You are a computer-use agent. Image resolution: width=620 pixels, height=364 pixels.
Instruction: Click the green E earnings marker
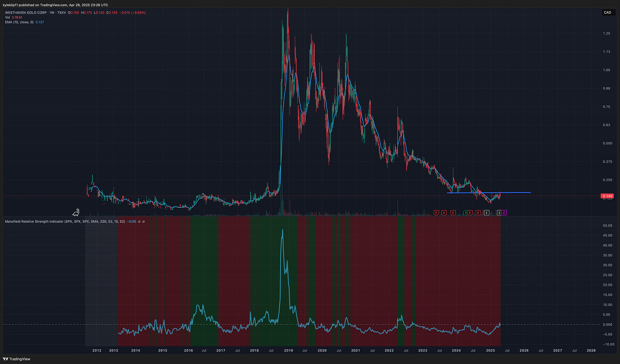coord(465,212)
